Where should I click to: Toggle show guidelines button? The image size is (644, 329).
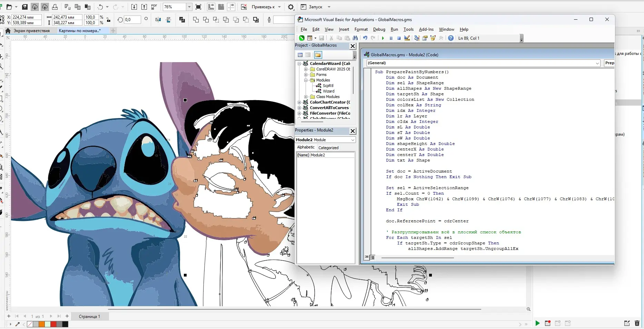(231, 7)
